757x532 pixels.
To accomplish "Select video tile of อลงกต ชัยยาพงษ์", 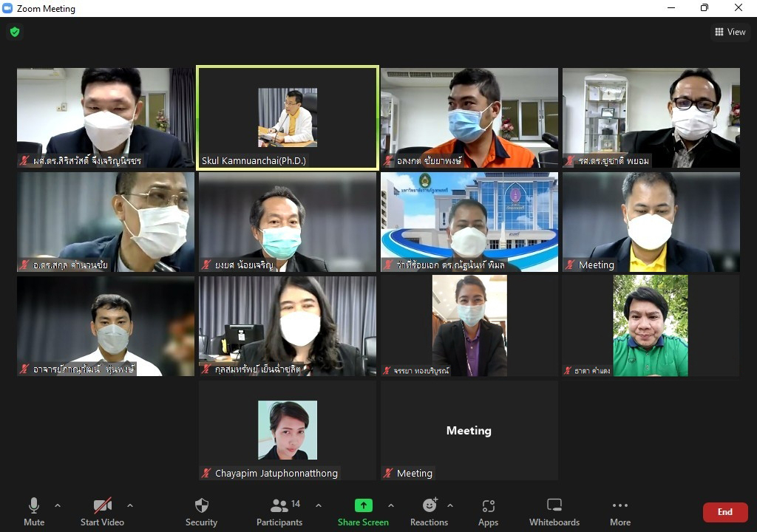I will pyautogui.click(x=469, y=117).
